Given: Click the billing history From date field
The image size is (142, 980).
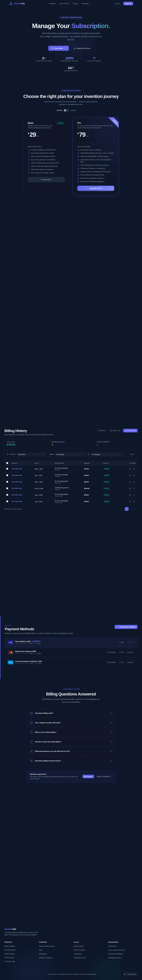Looking at the screenshot, I should pos(70,454).
